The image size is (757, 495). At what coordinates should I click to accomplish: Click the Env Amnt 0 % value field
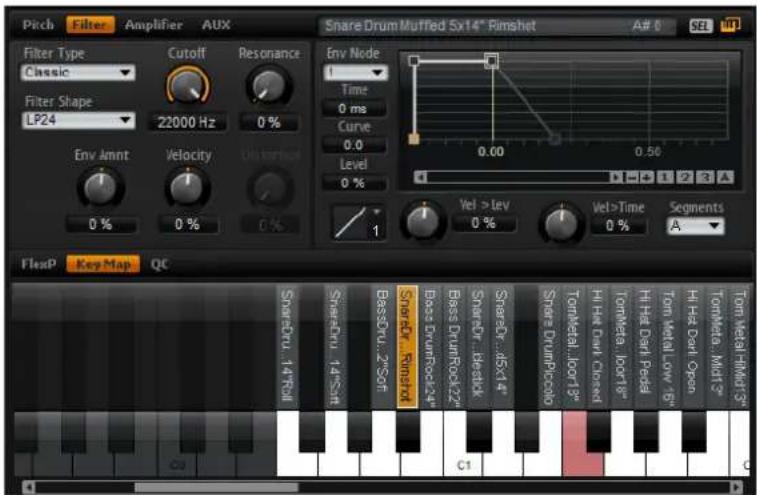coord(101,225)
